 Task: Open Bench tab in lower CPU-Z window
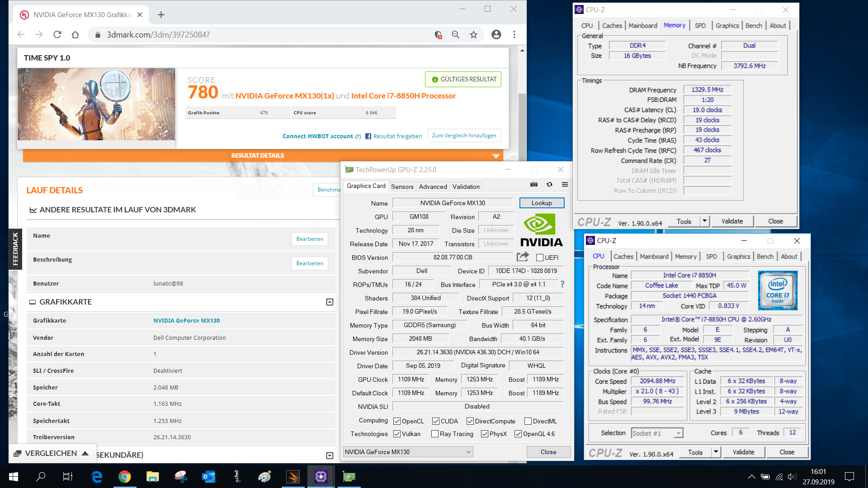[765, 257]
